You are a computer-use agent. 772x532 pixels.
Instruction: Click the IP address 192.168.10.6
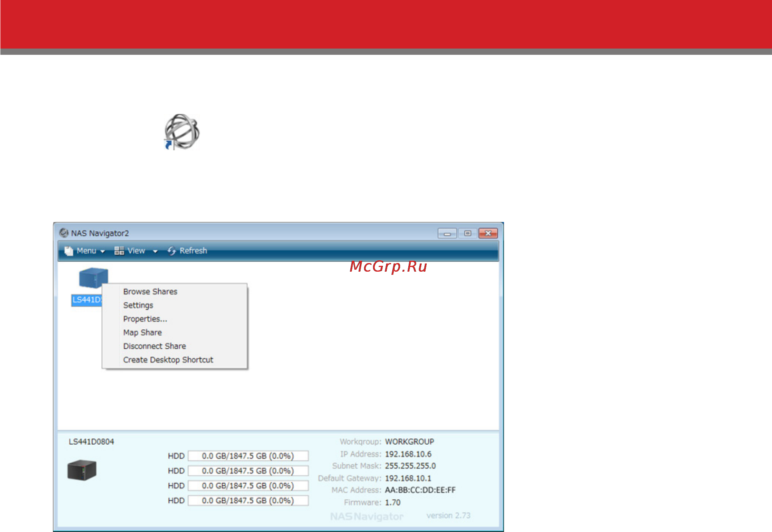[408, 454]
